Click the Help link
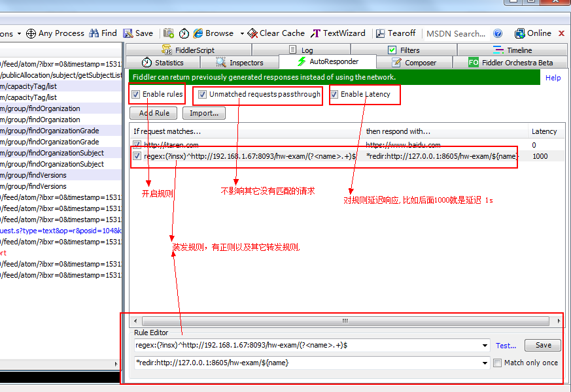The height and width of the screenshot is (392, 571). (553, 78)
